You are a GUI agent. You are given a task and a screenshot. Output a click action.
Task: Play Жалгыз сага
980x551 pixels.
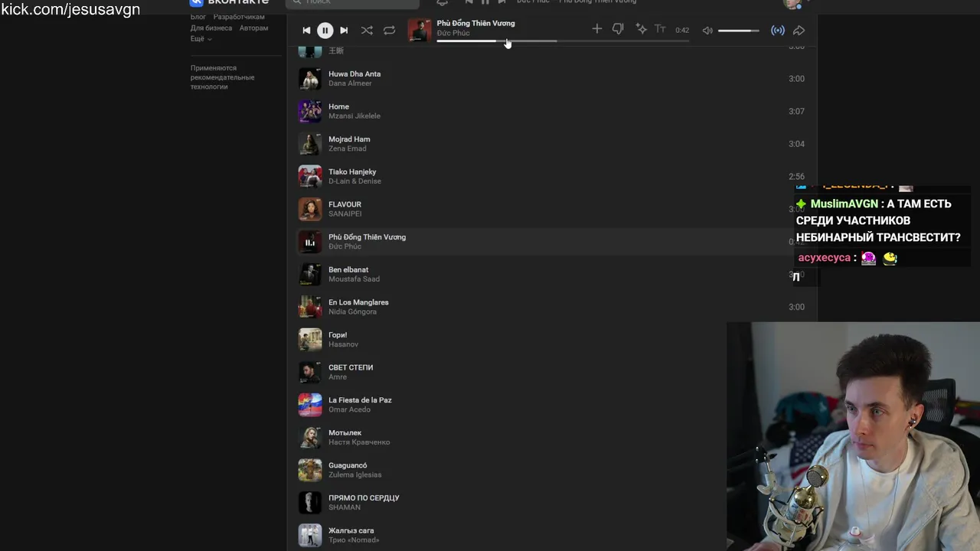(351, 531)
